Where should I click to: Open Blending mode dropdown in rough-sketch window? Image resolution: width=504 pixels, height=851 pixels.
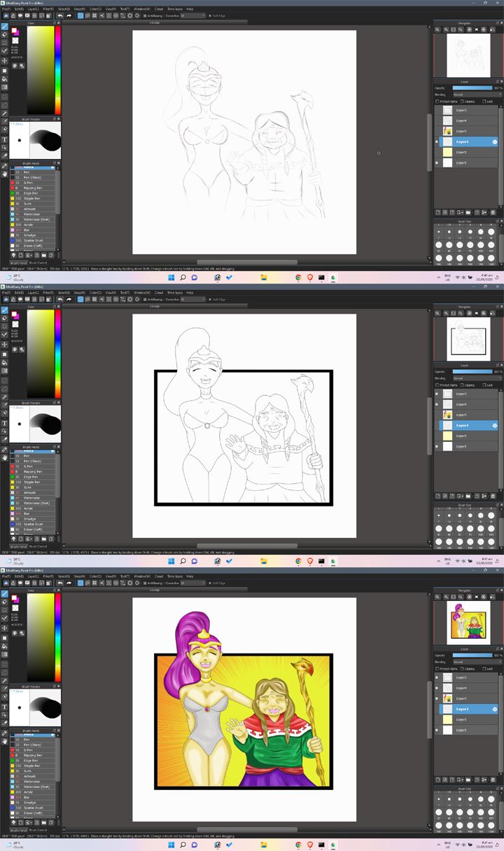tap(477, 95)
